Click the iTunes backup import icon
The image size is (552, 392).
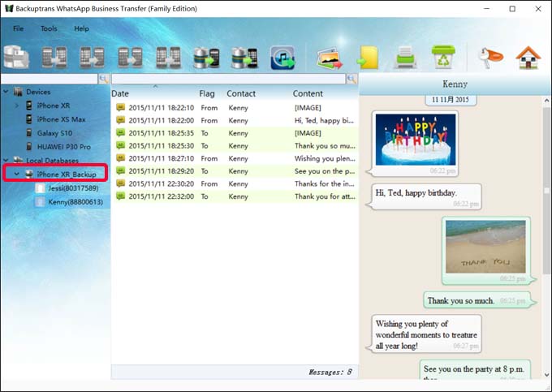282,58
